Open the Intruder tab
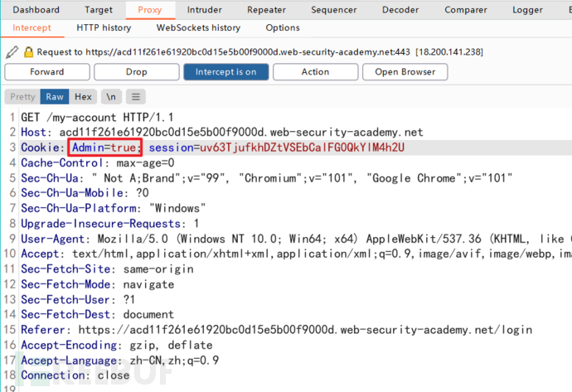The height and width of the screenshot is (392, 572). point(204,10)
